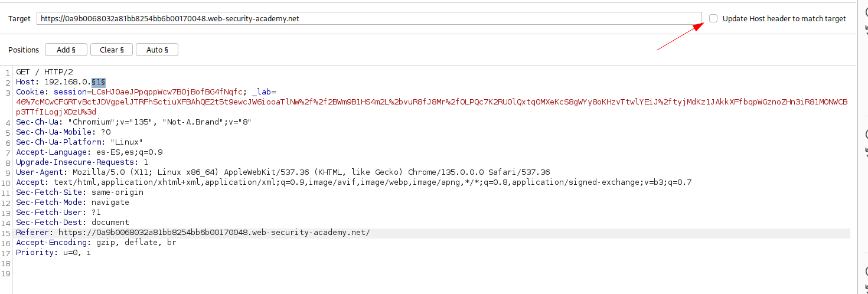This screenshot has height=294, width=868.
Task: Click the Accept text/html header line
Action: click(354, 182)
